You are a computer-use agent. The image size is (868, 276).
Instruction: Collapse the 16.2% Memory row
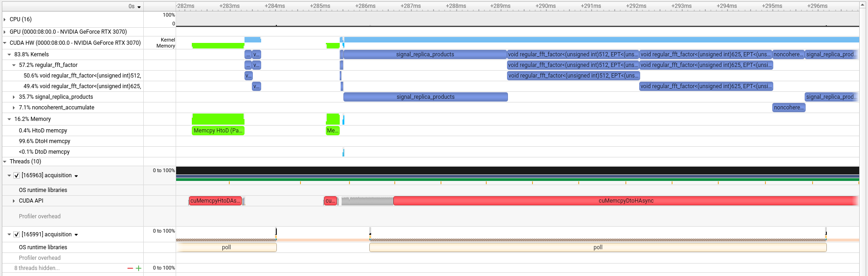coord(9,119)
